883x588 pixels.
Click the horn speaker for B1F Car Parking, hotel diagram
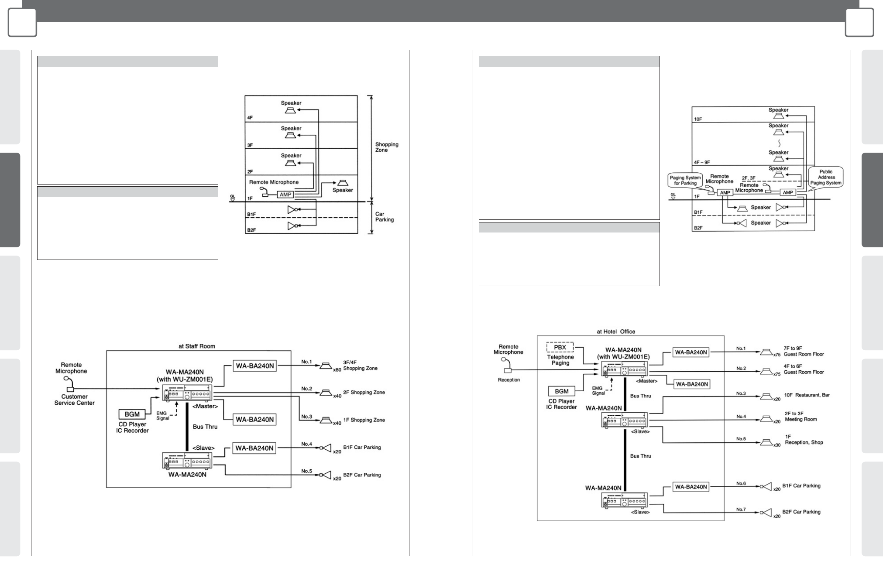[766, 486]
